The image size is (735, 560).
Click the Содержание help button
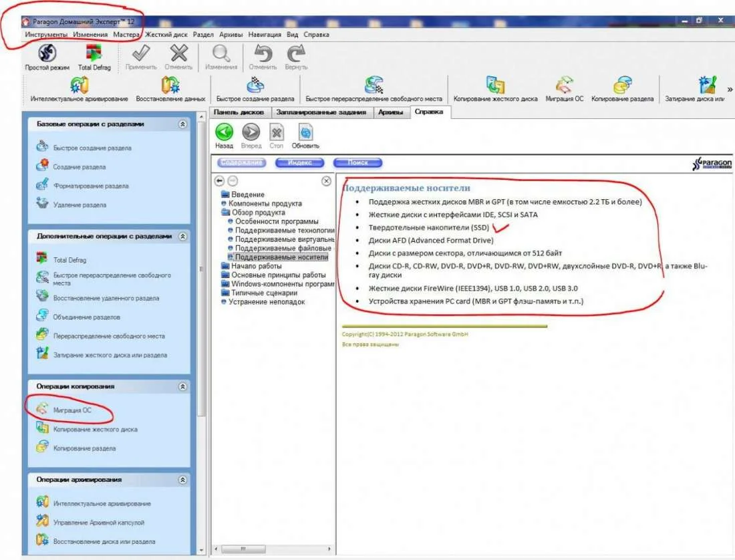(x=241, y=162)
